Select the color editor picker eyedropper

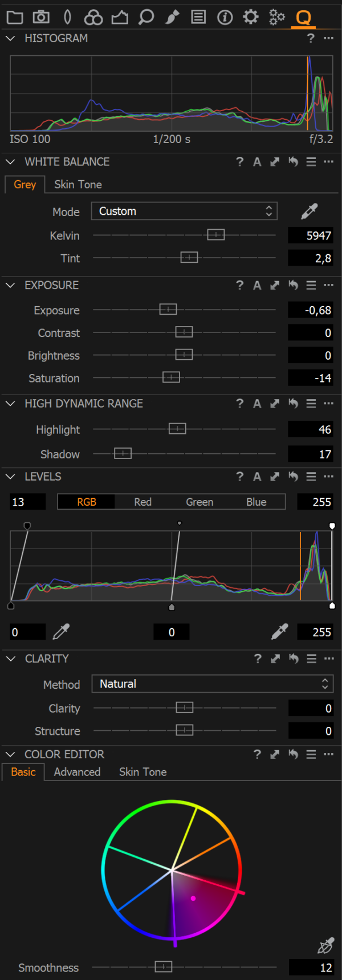click(x=325, y=946)
